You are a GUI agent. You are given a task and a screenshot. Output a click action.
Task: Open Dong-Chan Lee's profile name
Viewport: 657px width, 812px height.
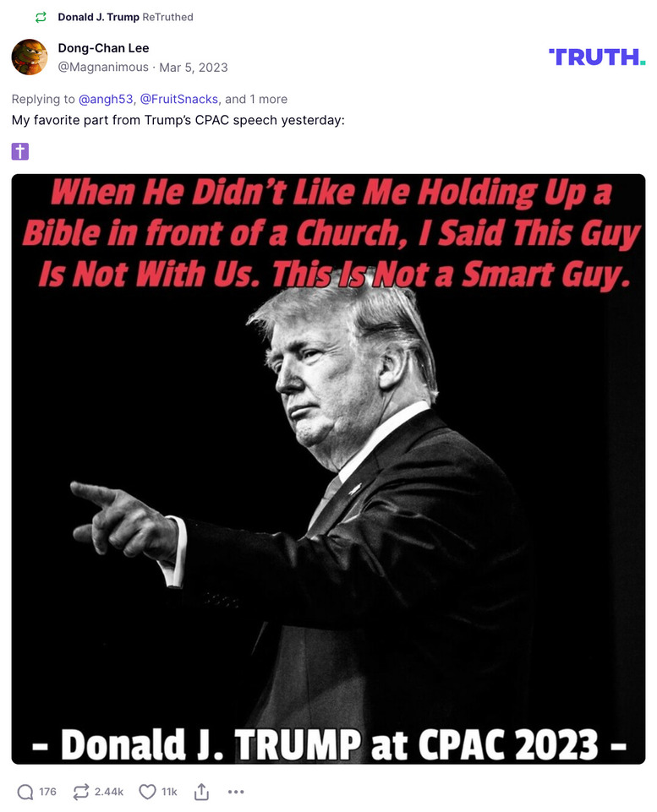(x=104, y=48)
